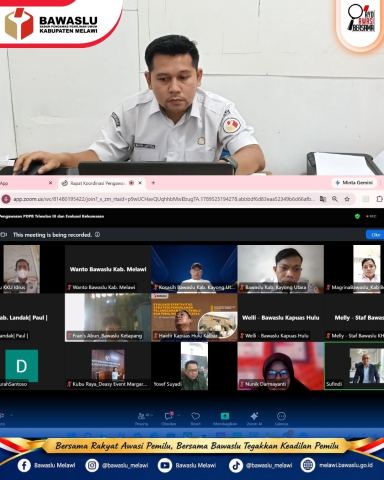The image size is (384, 480).
Task: Close the App browser tab
Action: pyautogui.click(x=51, y=183)
